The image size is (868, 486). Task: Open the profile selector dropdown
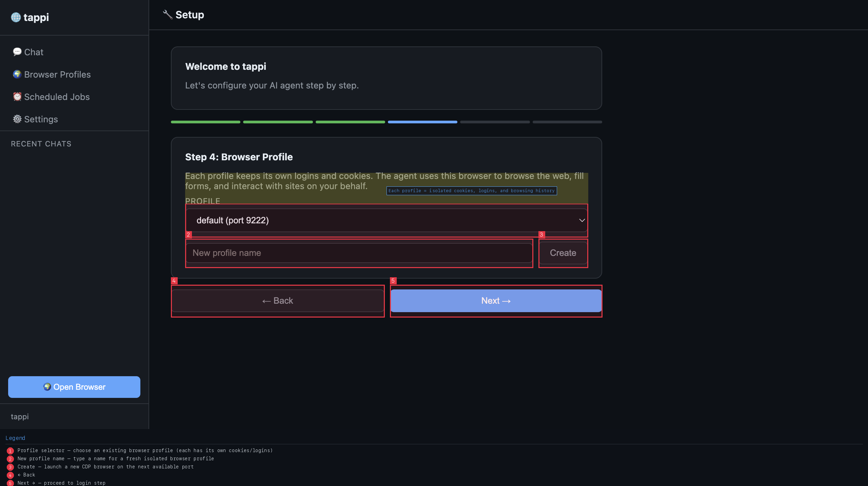click(x=387, y=221)
